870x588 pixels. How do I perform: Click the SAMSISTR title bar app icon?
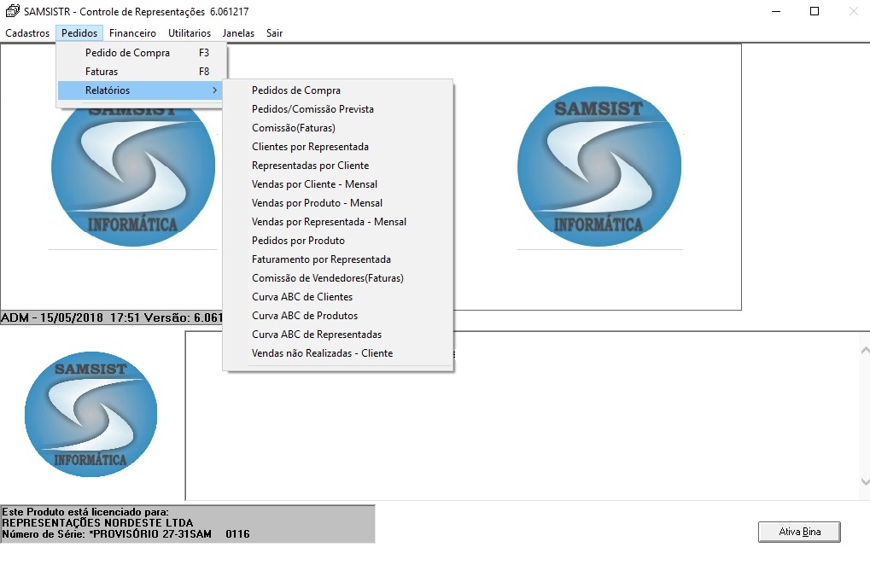[12, 11]
